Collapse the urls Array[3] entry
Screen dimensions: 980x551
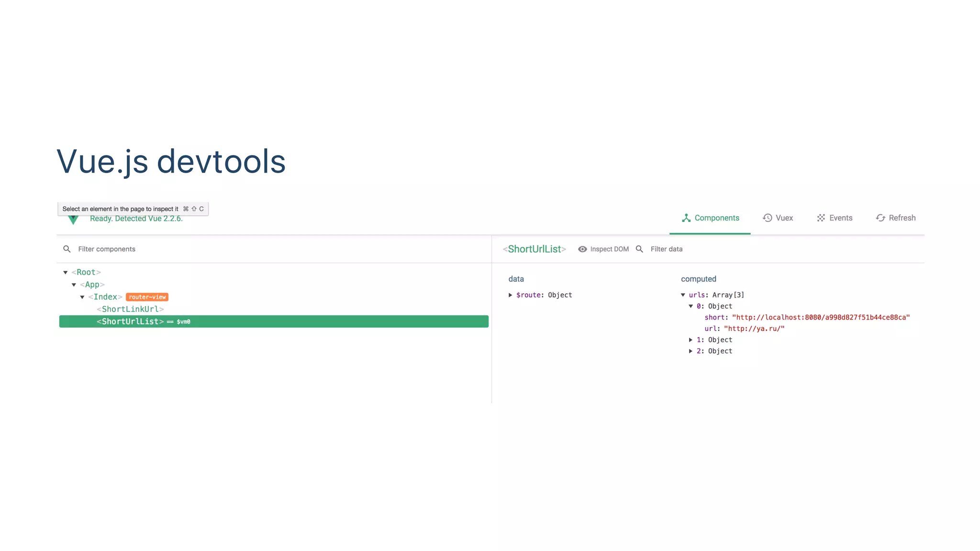(x=683, y=295)
